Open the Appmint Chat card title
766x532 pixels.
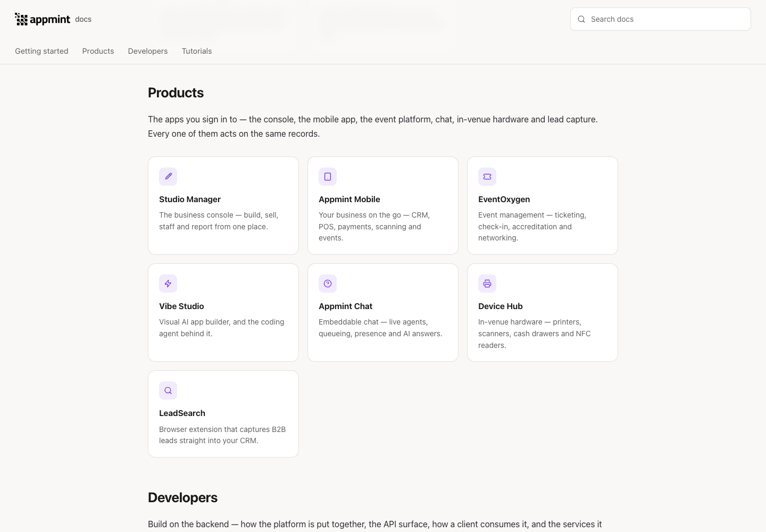[x=346, y=306]
